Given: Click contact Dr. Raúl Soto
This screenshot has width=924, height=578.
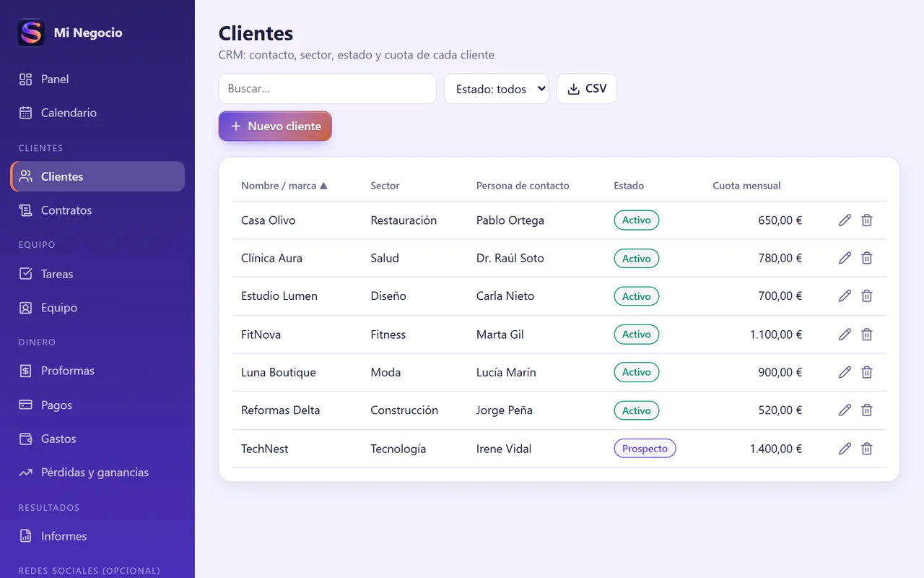Looking at the screenshot, I should (x=510, y=258).
